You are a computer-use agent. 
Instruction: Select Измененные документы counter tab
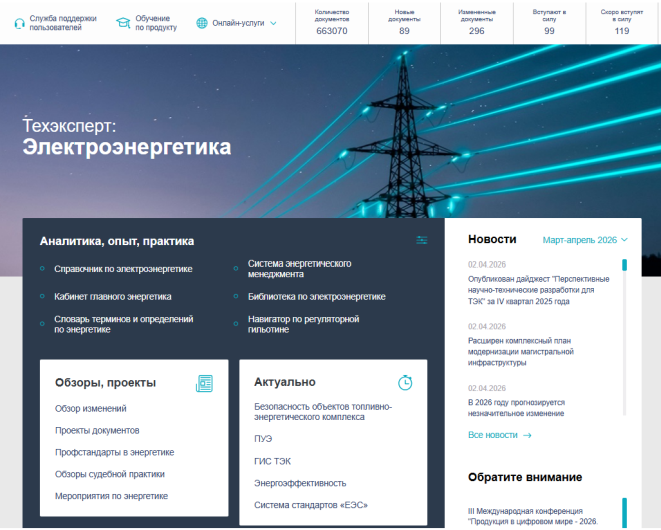click(x=477, y=22)
